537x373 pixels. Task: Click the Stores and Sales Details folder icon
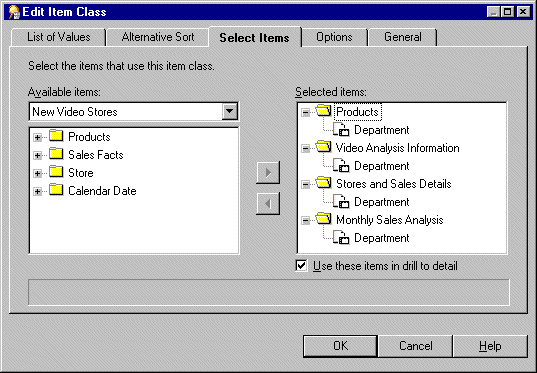click(324, 183)
